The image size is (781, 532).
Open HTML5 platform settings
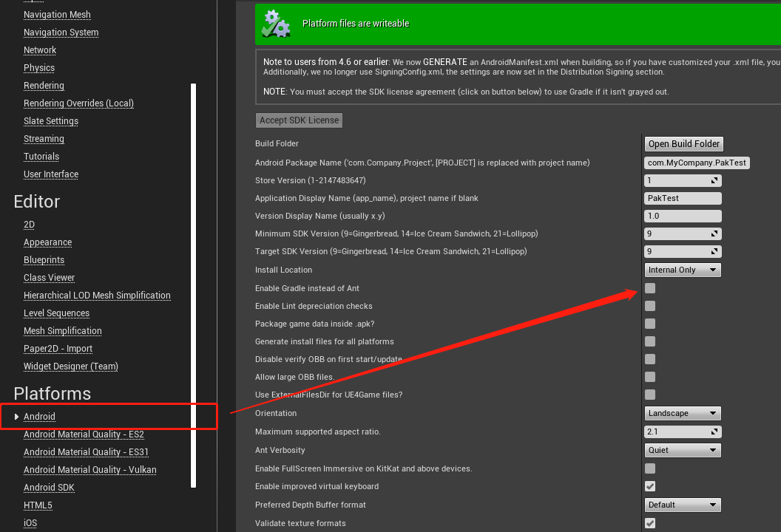[38, 505]
